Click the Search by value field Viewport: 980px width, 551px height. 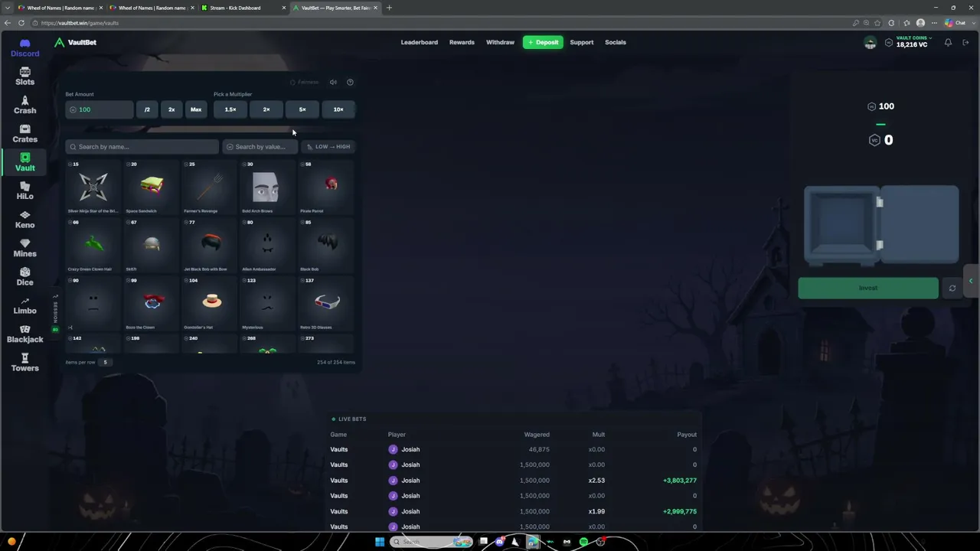click(260, 147)
